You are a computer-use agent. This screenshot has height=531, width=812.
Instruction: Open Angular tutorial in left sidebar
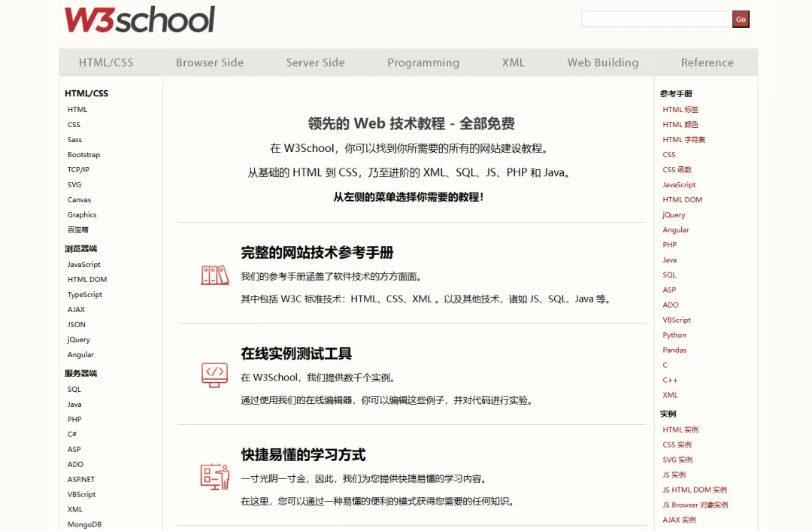coord(80,354)
